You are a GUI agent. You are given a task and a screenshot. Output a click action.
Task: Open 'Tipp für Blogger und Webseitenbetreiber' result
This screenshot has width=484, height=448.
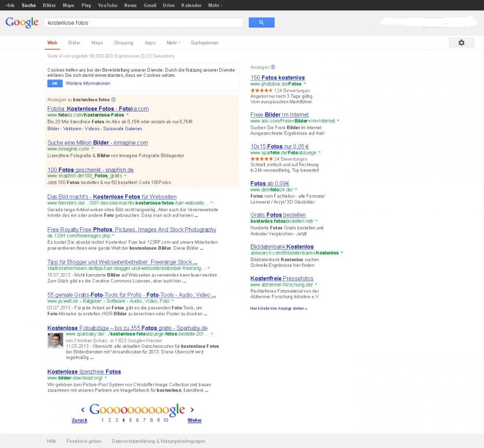(122, 262)
